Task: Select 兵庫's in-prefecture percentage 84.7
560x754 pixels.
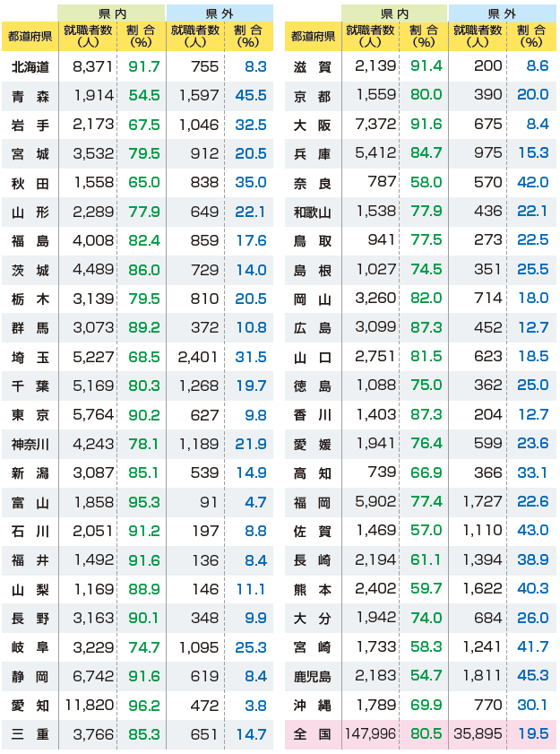Action: click(x=426, y=153)
